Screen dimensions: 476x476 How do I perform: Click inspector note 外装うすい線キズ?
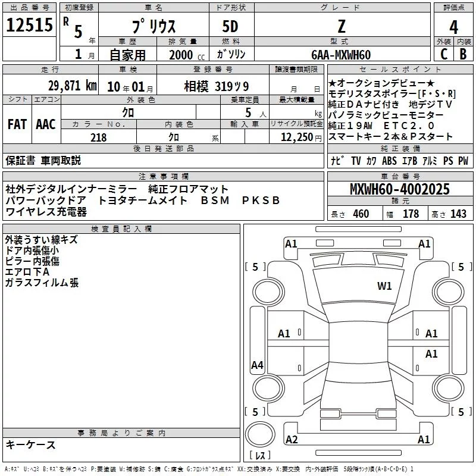click(x=42, y=240)
